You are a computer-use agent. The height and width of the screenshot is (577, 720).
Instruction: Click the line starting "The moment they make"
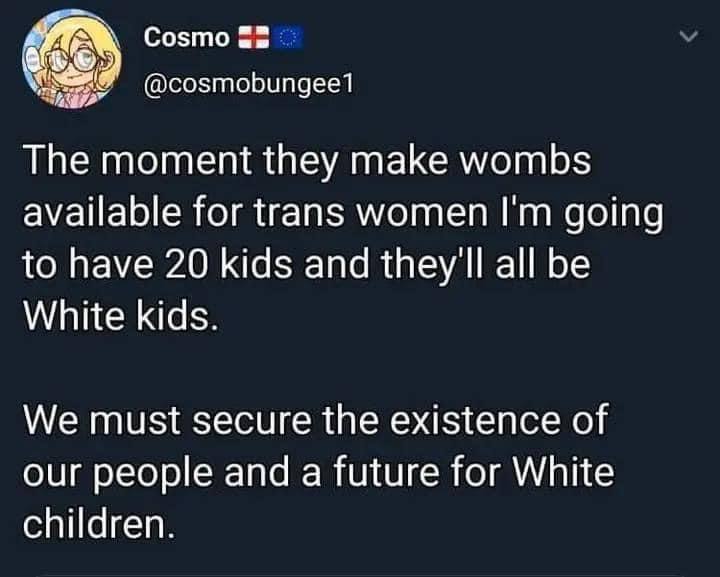pyautogui.click(x=307, y=162)
